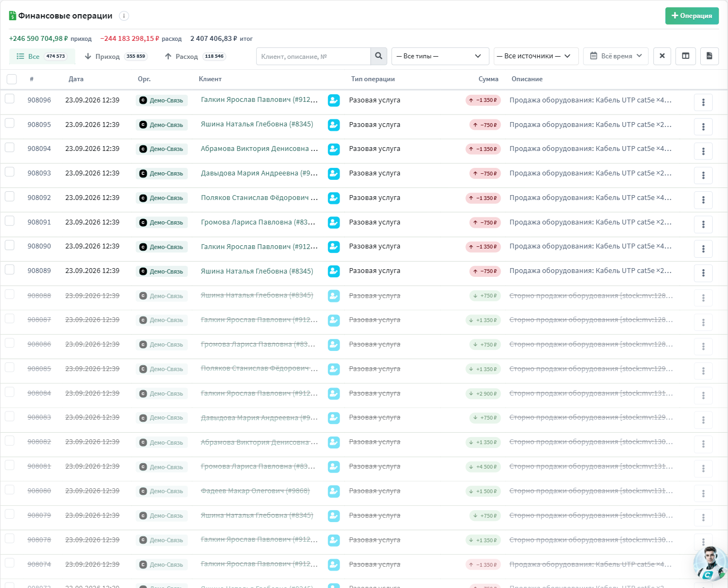Image resolution: width=728 pixels, height=588 pixels.
Task: Clear filters with the X button
Action: click(x=662, y=56)
